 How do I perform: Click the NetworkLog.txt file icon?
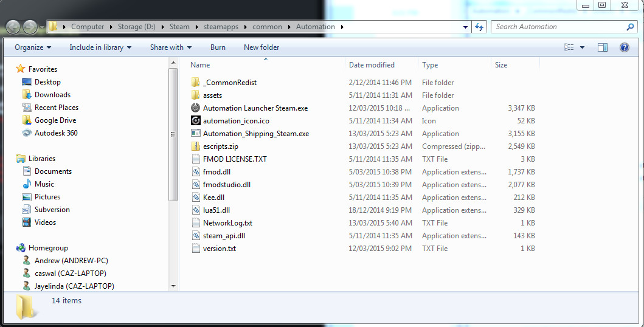pyautogui.click(x=195, y=223)
